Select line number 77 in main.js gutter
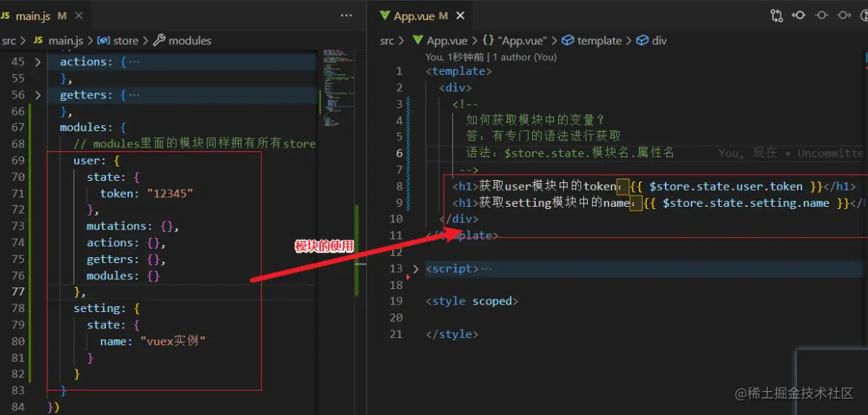The width and height of the screenshot is (868, 415). click(18, 291)
